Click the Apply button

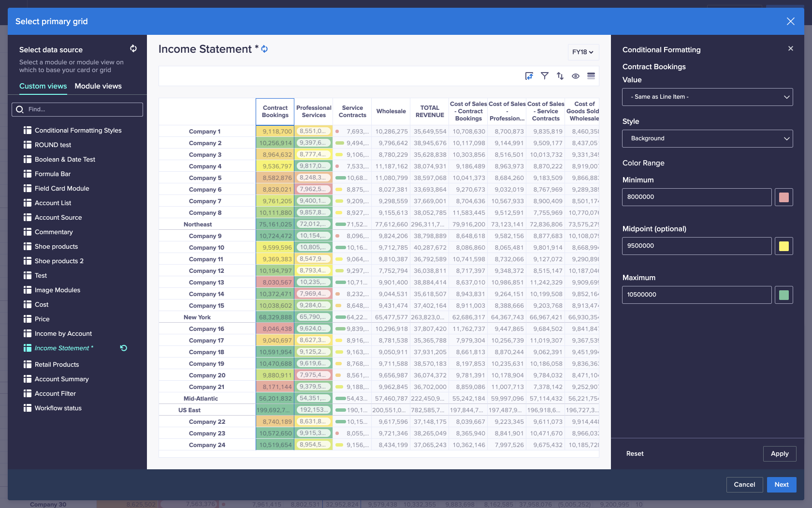point(780,454)
